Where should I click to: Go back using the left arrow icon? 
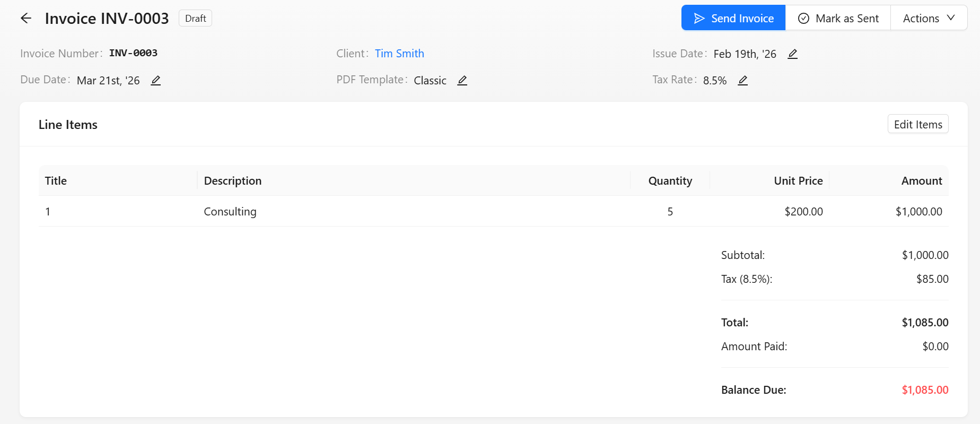pos(26,19)
